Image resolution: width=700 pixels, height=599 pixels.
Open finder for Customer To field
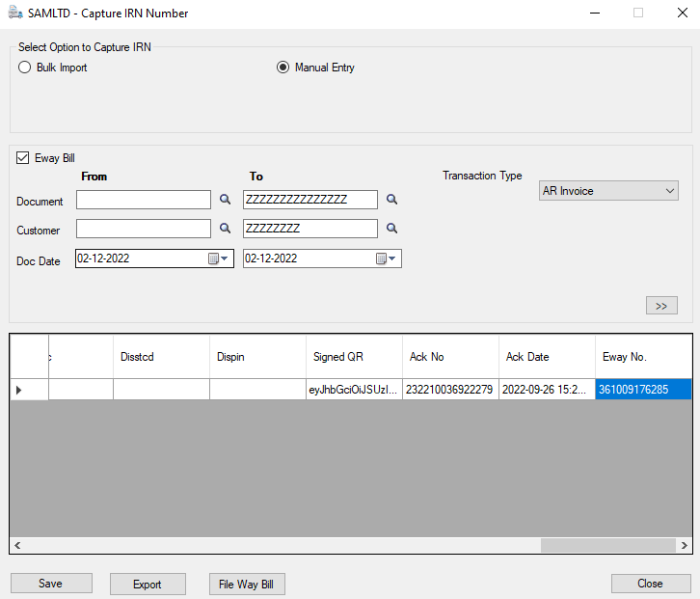(x=391, y=229)
